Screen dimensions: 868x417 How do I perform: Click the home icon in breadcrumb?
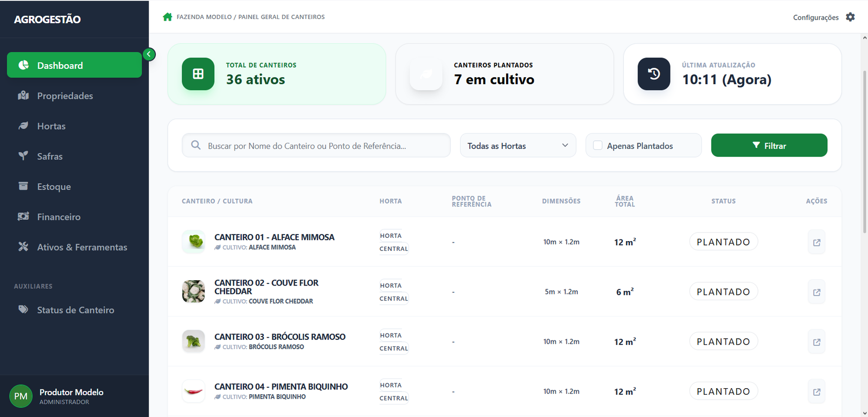(167, 17)
